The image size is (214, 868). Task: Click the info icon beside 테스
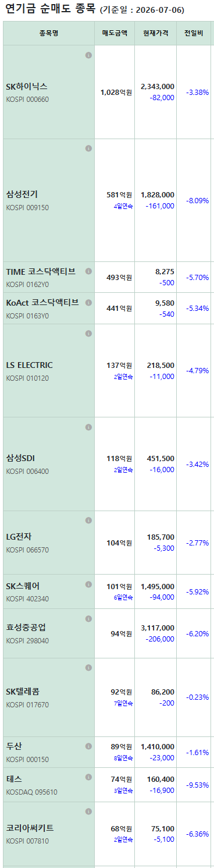[x=88, y=778]
